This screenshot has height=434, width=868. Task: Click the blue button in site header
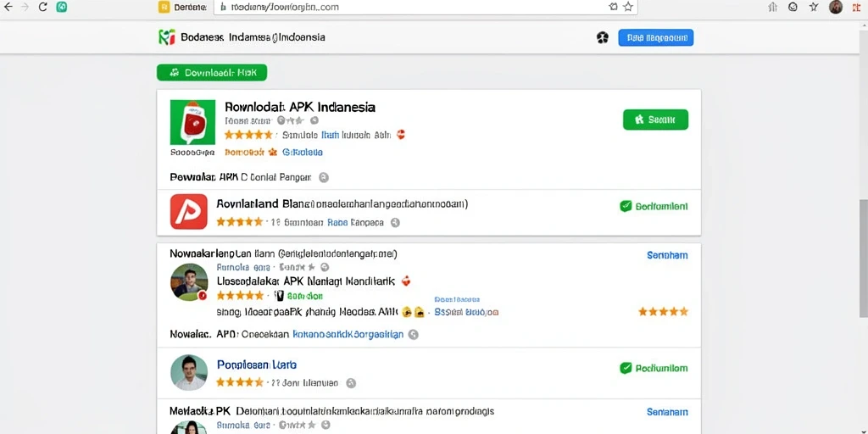click(x=655, y=37)
